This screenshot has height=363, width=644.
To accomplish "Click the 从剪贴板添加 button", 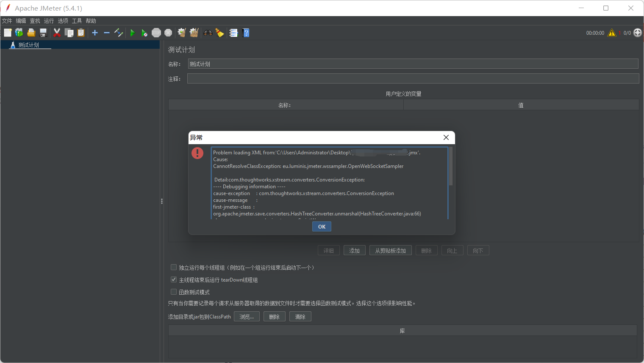I will tap(391, 251).
